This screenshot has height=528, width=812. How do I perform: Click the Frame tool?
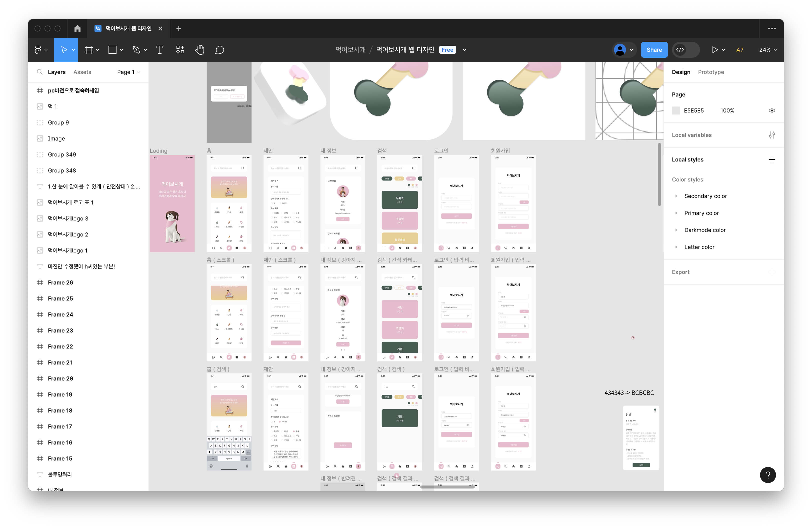pyautogui.click(x=89, y=50)
